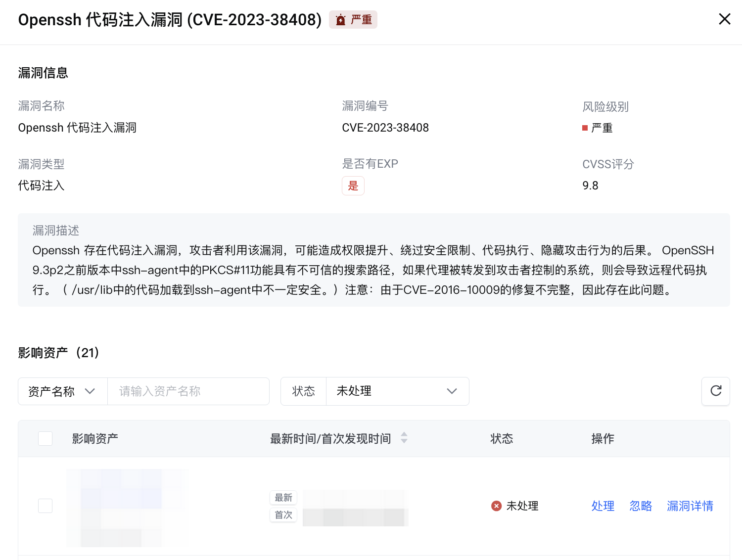Click the 影响资产 (21) section heading
742x560 pixels.
point(59,353)
